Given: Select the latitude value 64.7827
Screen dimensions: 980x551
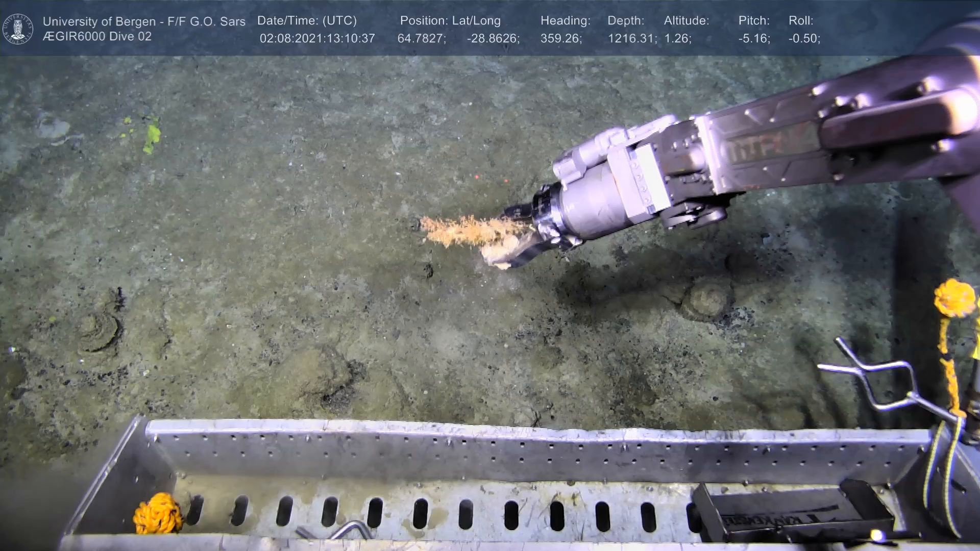Looking at the screenshot, I should [x=421, y=38].
